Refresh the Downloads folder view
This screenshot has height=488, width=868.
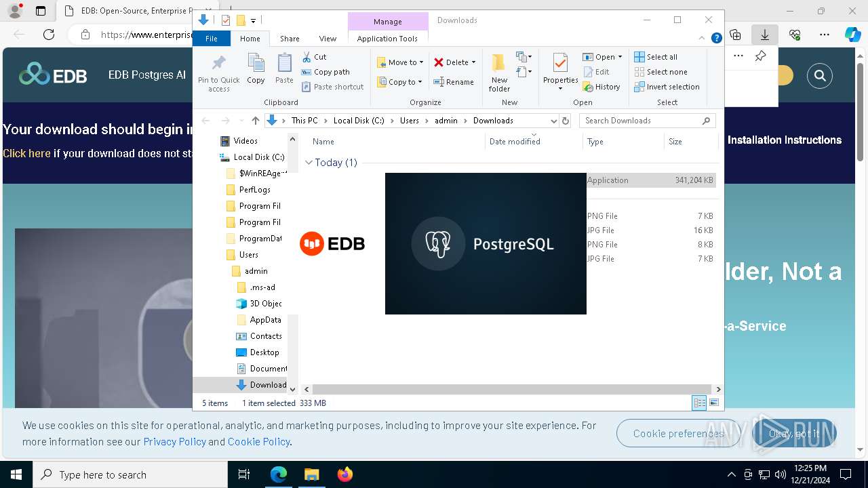[566, 121]
